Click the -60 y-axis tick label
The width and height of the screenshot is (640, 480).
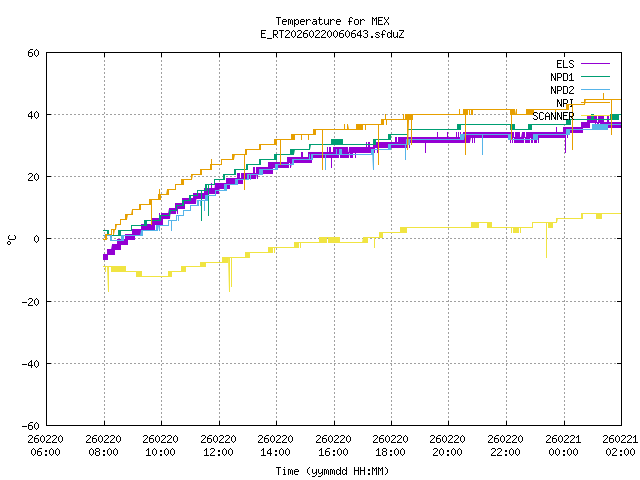pyautogui.click(x=30, y=425)
